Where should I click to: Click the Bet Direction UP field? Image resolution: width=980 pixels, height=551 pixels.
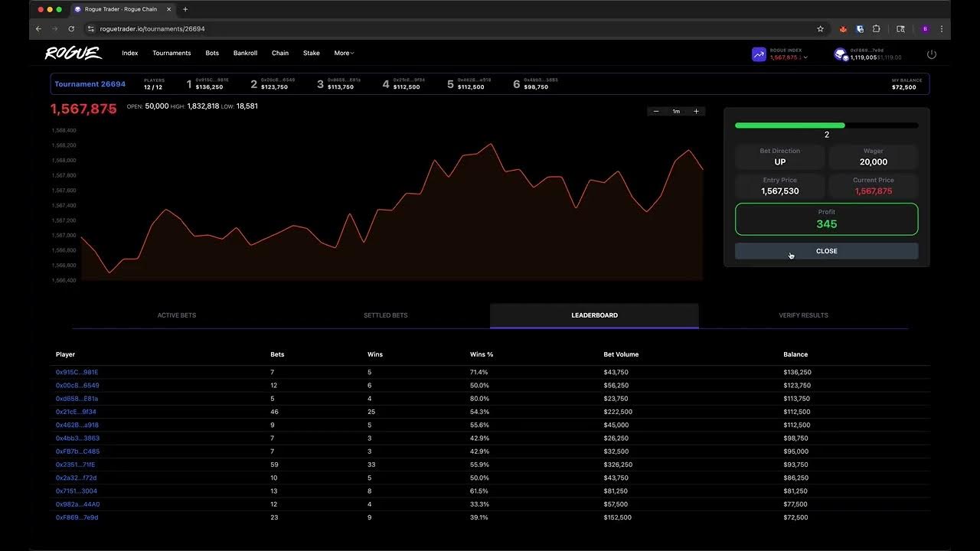click(x=780, y=157)
